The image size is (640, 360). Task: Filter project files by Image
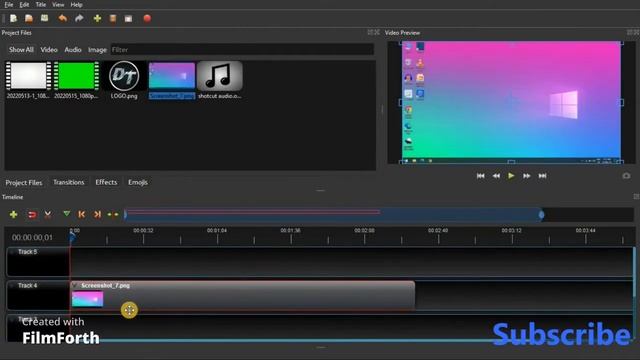point(97,50)
